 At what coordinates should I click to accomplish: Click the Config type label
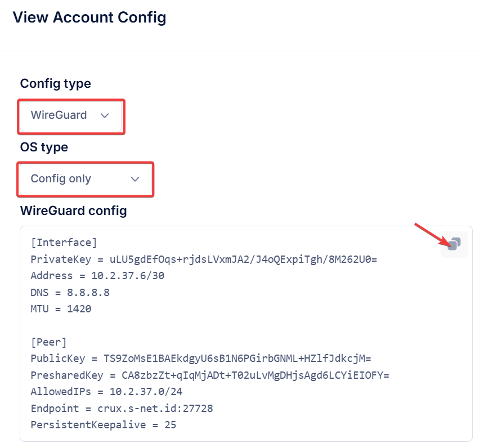[x=55, y=84]
